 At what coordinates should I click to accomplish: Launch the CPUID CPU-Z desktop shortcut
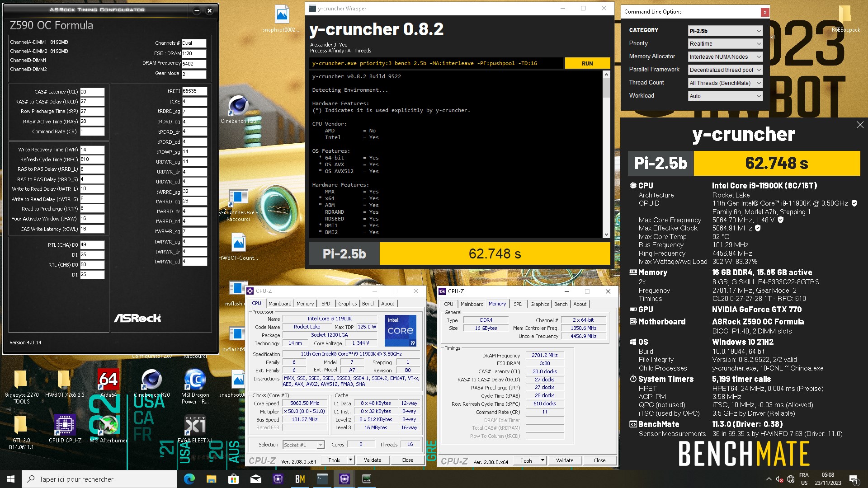click(x=65, y=429)
